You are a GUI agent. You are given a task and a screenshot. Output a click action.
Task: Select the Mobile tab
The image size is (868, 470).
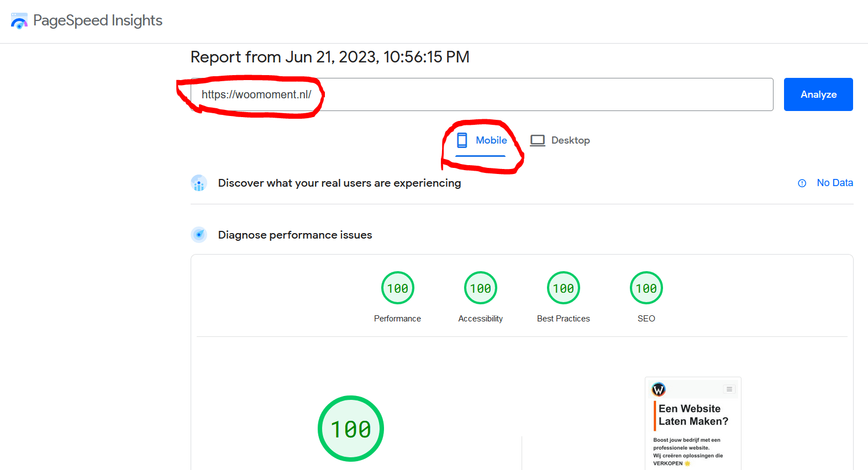pyautogui.click(x=481, y=140)
